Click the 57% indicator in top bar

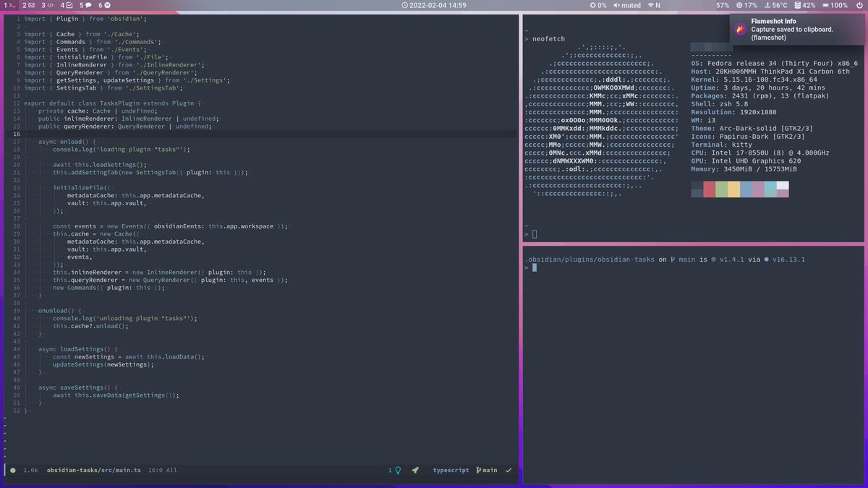(x=723, y=5)
